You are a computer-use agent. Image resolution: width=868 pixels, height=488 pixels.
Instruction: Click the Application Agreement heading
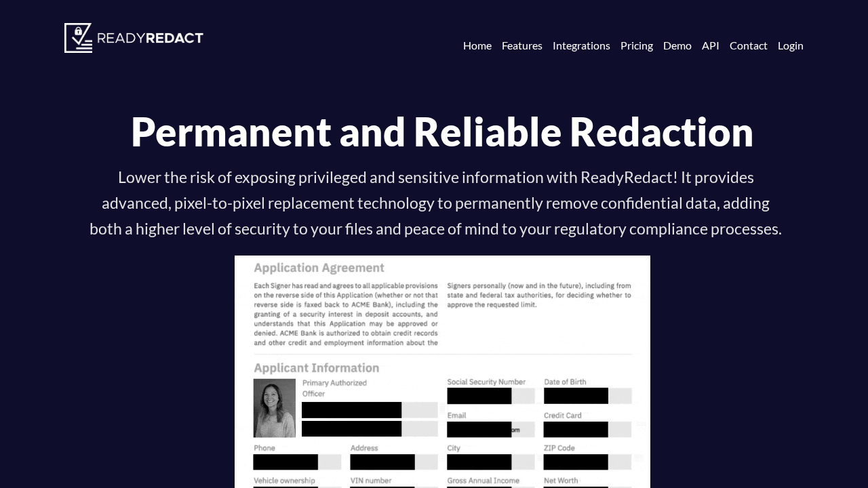coord(319,268)
